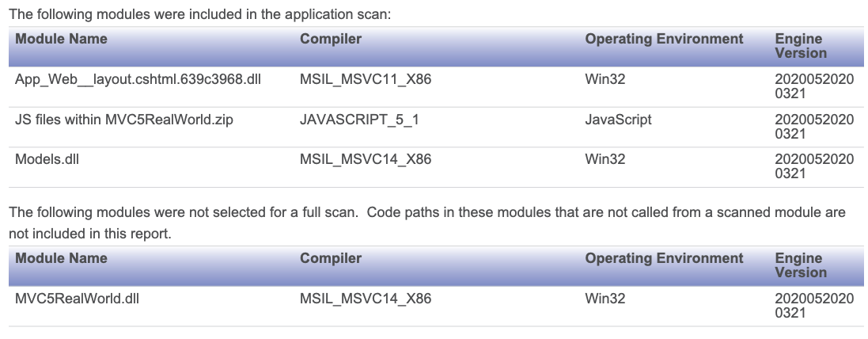Click the Compiler header in first table
Image resolution: width=868 pixels, height=339 pixels.
click(331, 39)
